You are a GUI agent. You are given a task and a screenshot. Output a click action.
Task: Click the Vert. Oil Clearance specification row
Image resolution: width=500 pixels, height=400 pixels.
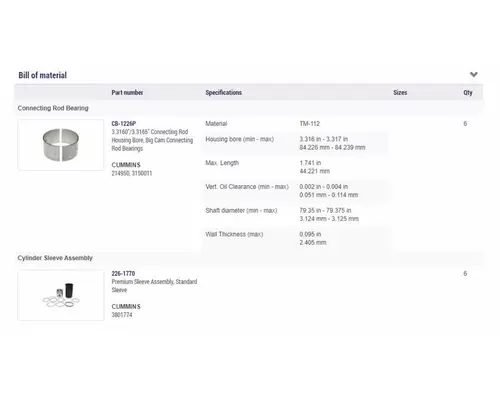(295, 191)
